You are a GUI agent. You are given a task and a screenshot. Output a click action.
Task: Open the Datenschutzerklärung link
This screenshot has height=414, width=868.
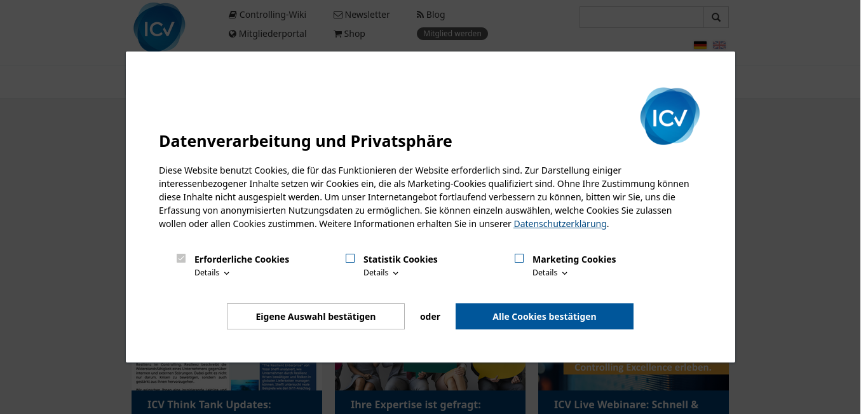coord(560,224)
